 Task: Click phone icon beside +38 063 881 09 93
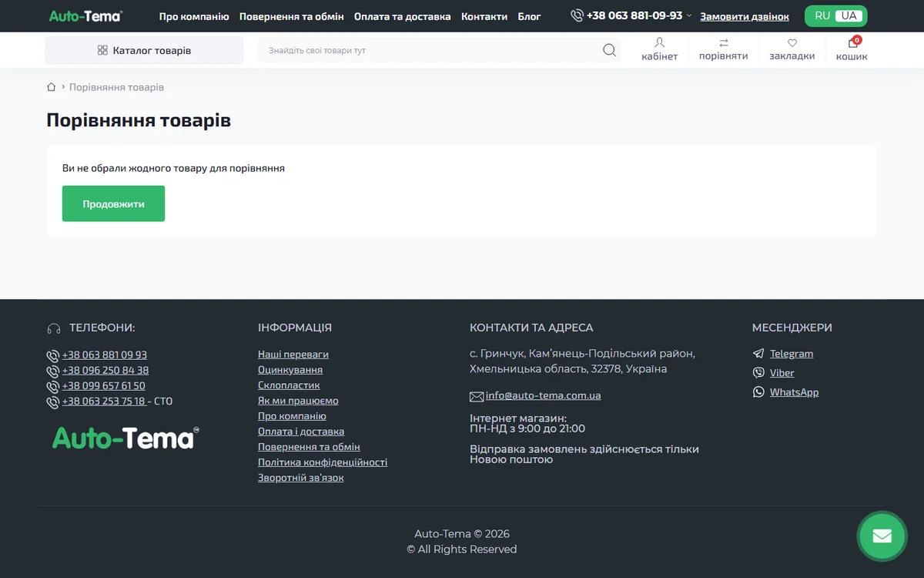pos(53,356)
